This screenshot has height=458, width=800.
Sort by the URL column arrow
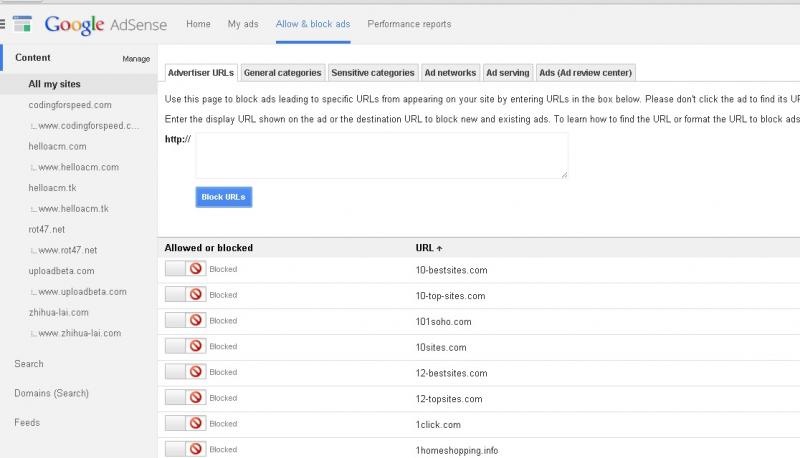coord(439,248)
